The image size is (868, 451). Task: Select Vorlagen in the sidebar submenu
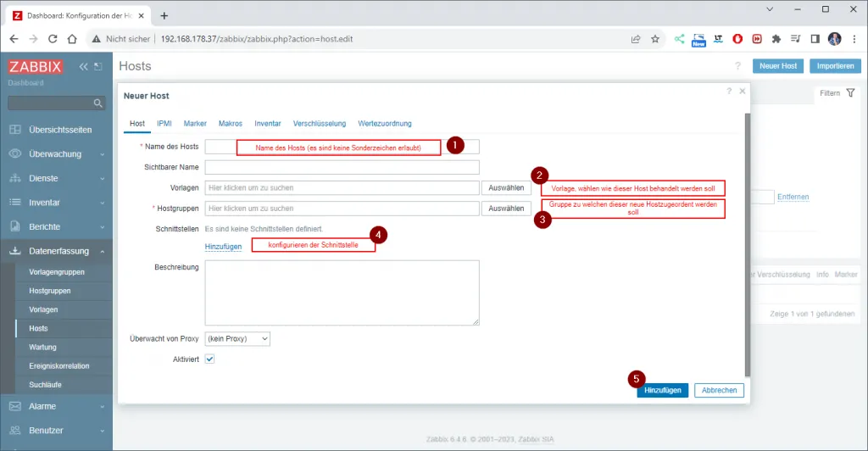point(43,309)
